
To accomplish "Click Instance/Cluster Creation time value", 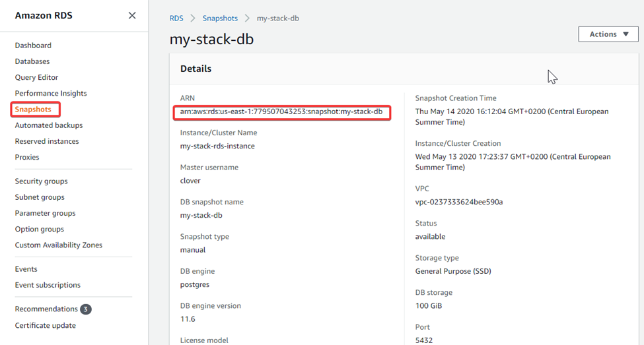I will pyautogui.click(x=513, y=162).
